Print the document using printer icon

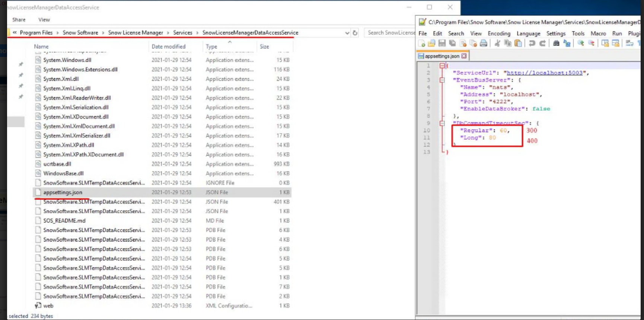pyautogui.click(x=484, y=44)
